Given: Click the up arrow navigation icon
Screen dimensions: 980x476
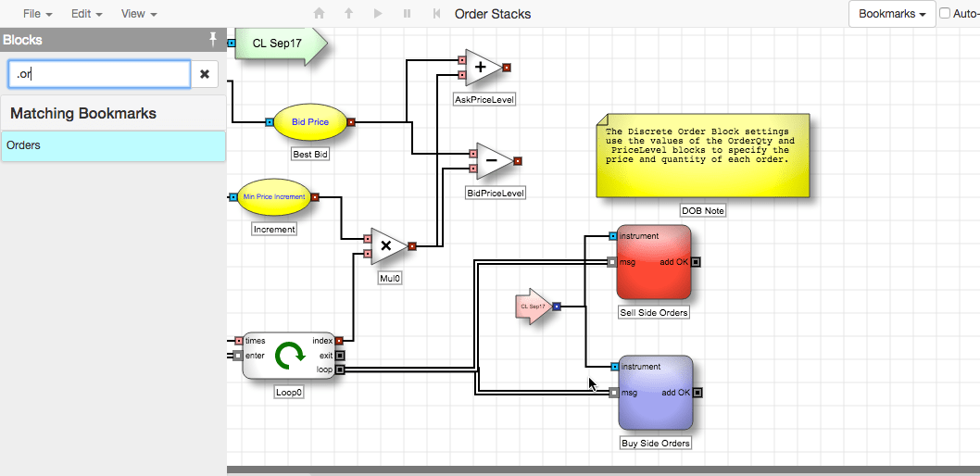Looking at the screenshot, I should coord(349,13).
